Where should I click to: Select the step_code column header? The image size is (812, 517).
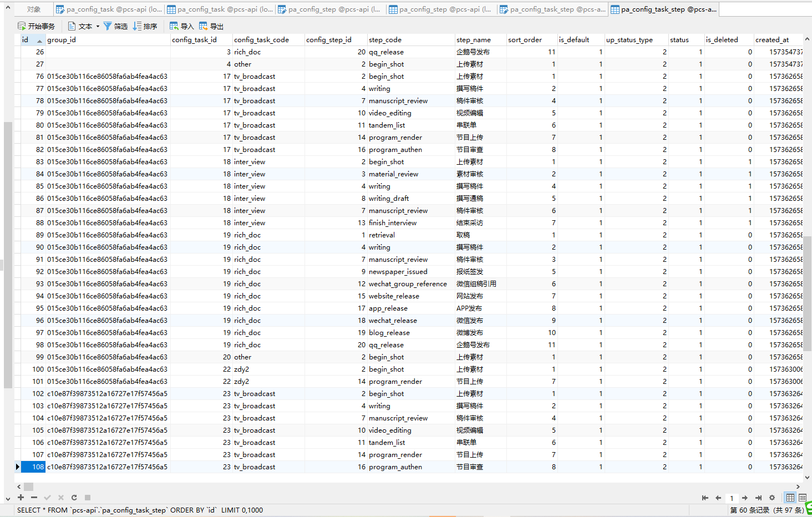coord(385,39)
